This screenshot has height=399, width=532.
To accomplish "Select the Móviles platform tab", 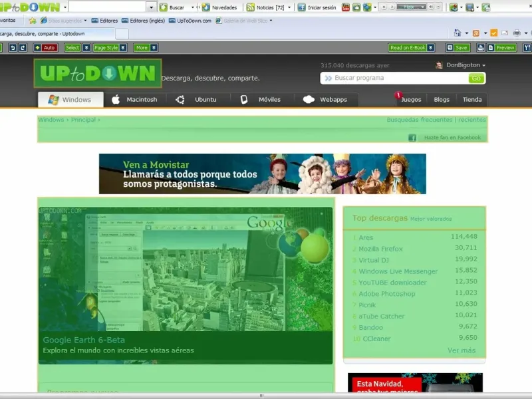I will [x=261, y=100].
